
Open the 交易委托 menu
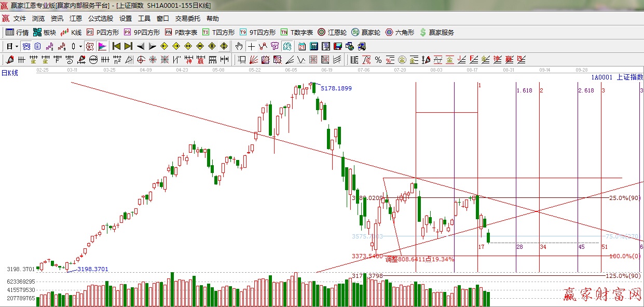pyautogui.click(x=187, y=19)
